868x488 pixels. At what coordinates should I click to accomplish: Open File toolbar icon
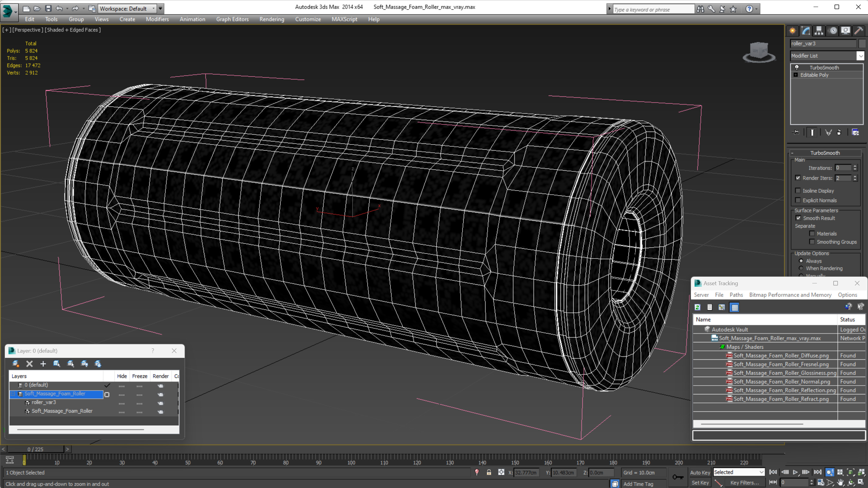tap(37, 9)
